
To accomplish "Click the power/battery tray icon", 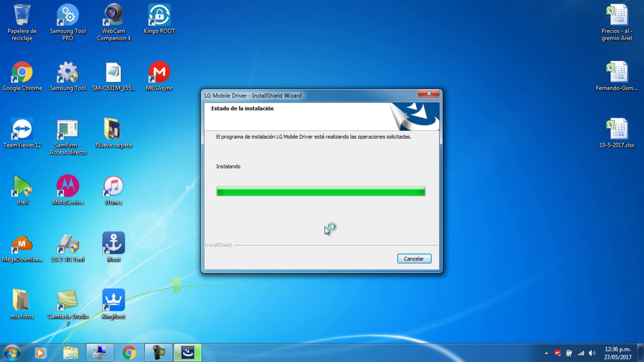I will tap(569, 353).
